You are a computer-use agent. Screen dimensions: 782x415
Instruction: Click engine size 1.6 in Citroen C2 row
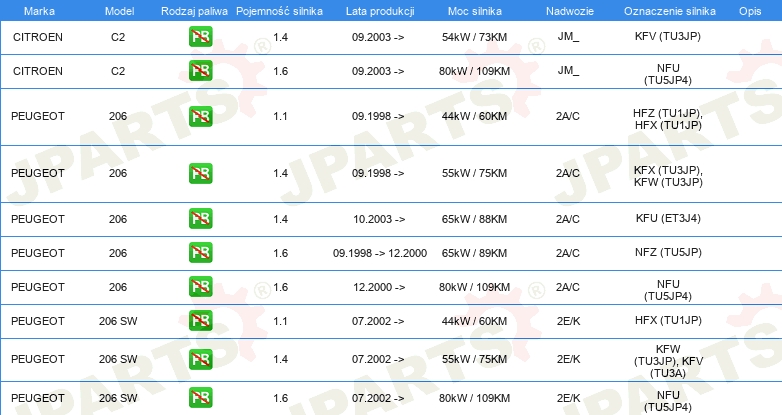tap(280, 71)
